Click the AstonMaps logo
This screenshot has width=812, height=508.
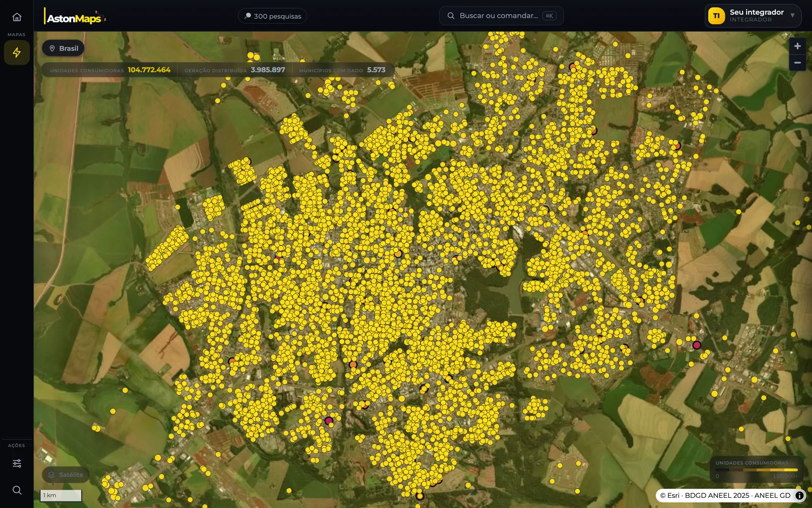[75, 17]
